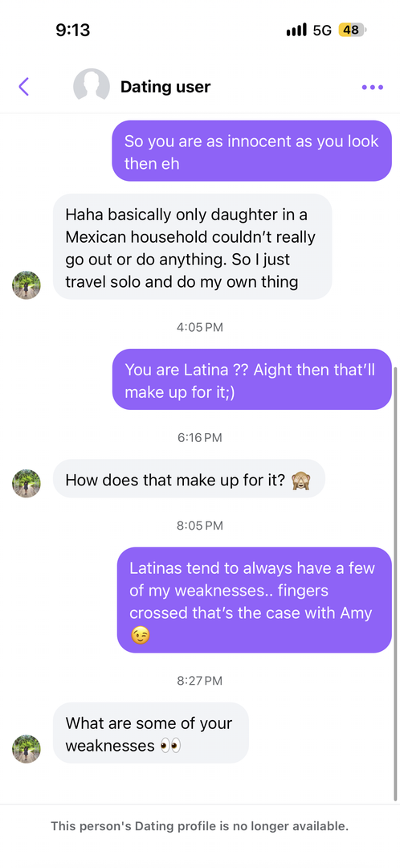Tap the 5G network indicator
Viewport: 400px width, 868px height.
(322, 30)
